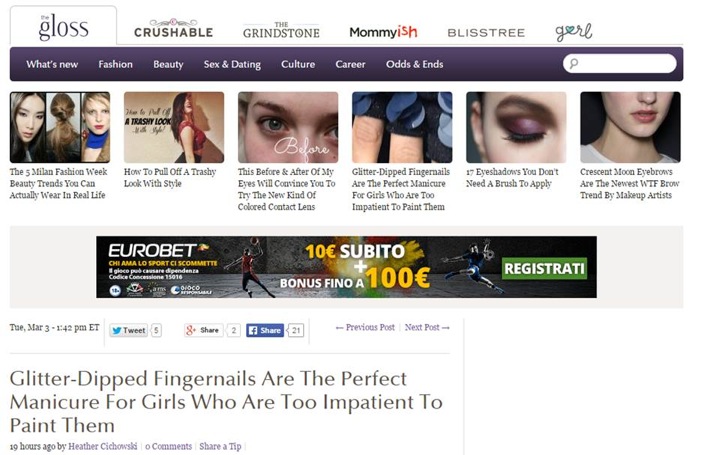Open the Mommyish site logo

[383, 32]
